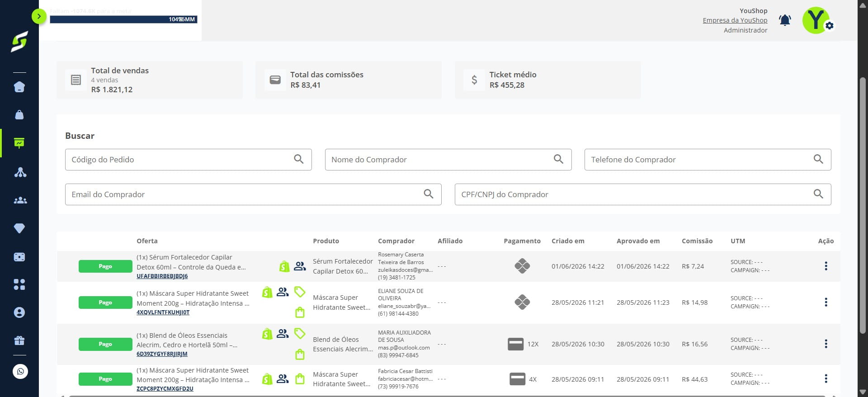This screenshot has height=397, width=868.
Task: Open the Total de vendas card
Action: pyautogui.click(x=150, y=80)
